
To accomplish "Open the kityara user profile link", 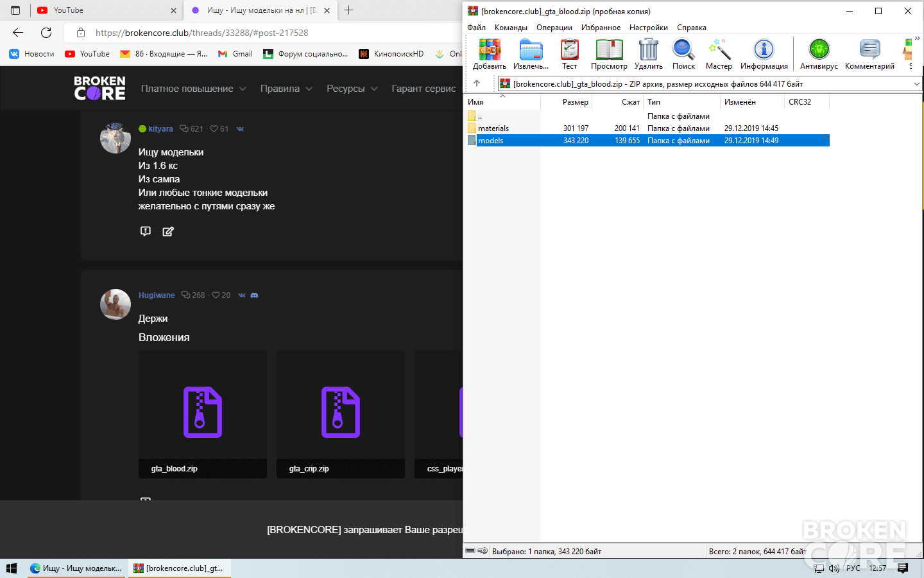I will point(160,129).
